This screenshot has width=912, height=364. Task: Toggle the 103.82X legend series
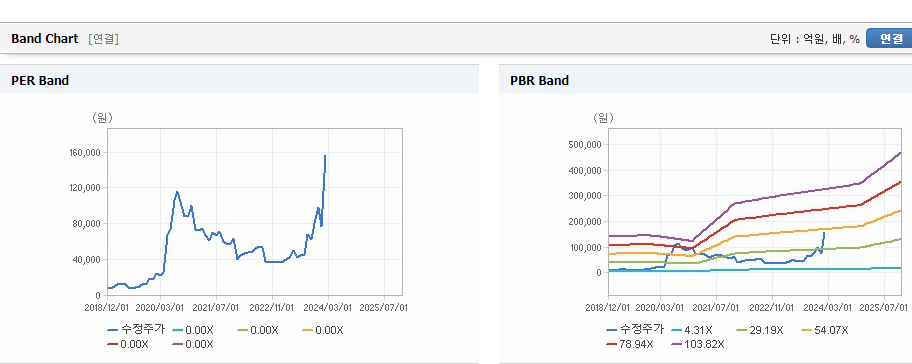tap(698, 344)
